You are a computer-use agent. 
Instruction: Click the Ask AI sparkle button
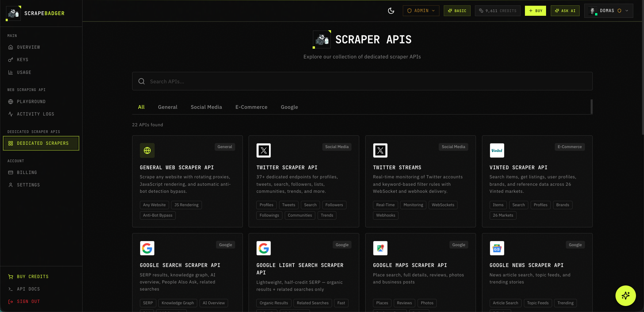click(x=565, y=11)
